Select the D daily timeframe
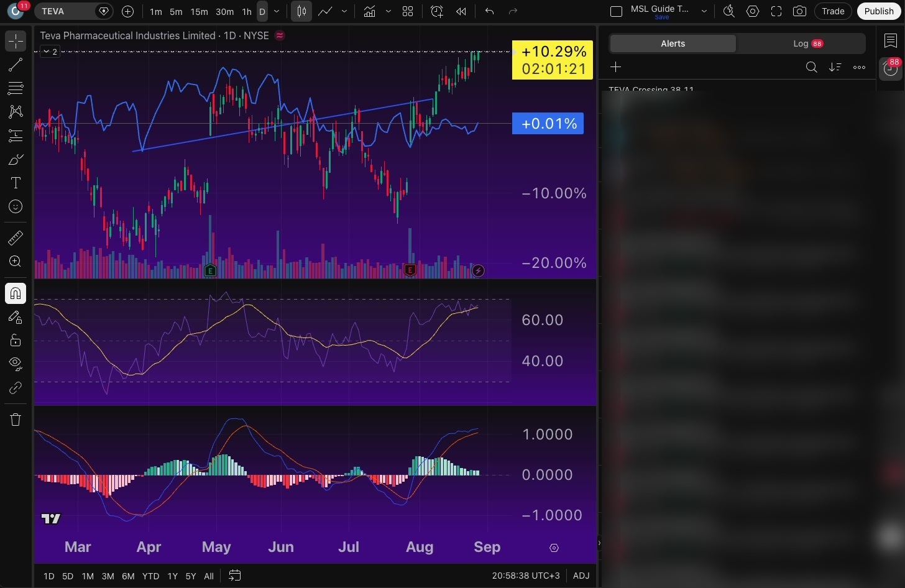Screen dimensions: 905x588 coord(262,11)
